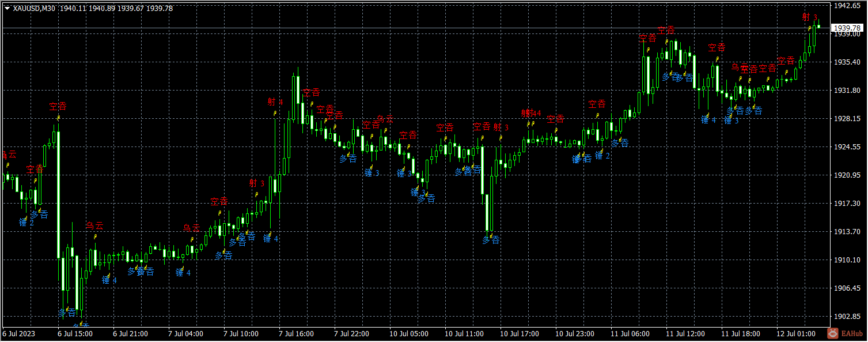Click the 1939.67 low value in header
The width and height of the screenshot is (868, 342).
pyautogui.click(x=130, y=9)
